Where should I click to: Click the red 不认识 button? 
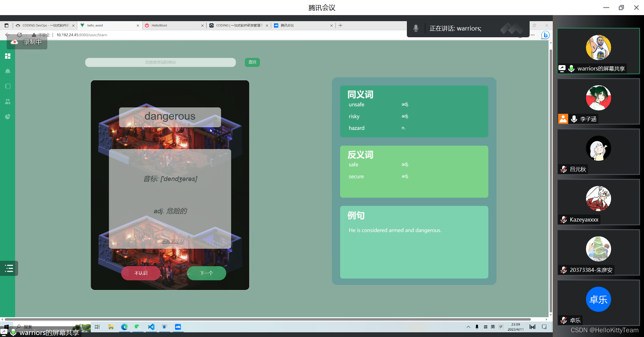coord(141,273)
